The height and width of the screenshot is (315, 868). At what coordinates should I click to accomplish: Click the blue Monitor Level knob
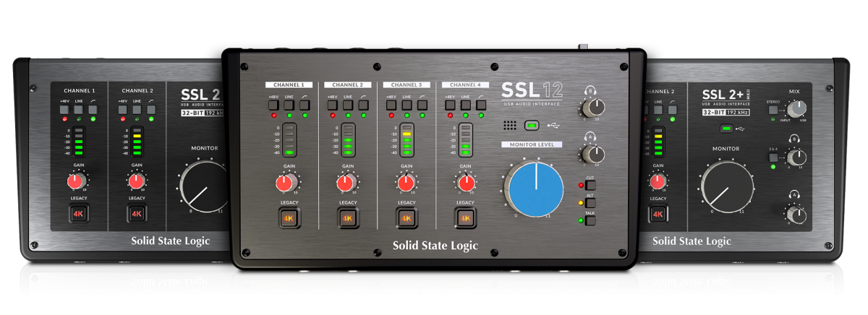(x=536, y=188)
